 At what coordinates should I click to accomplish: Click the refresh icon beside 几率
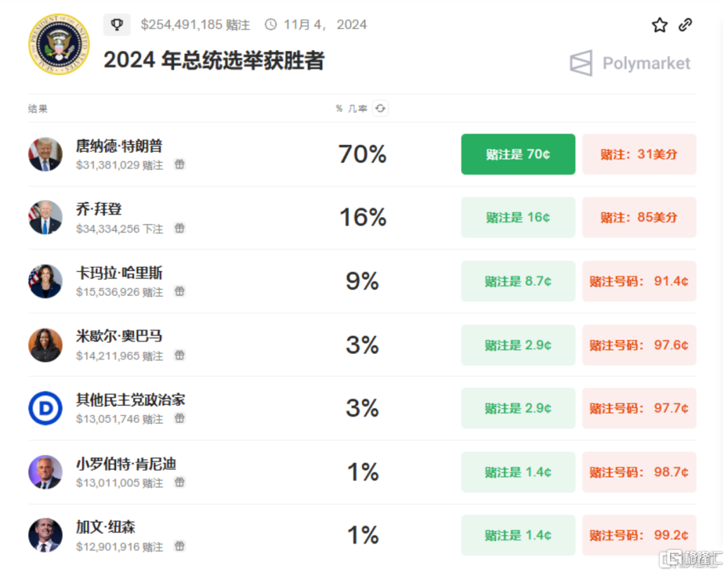point(380,109)
